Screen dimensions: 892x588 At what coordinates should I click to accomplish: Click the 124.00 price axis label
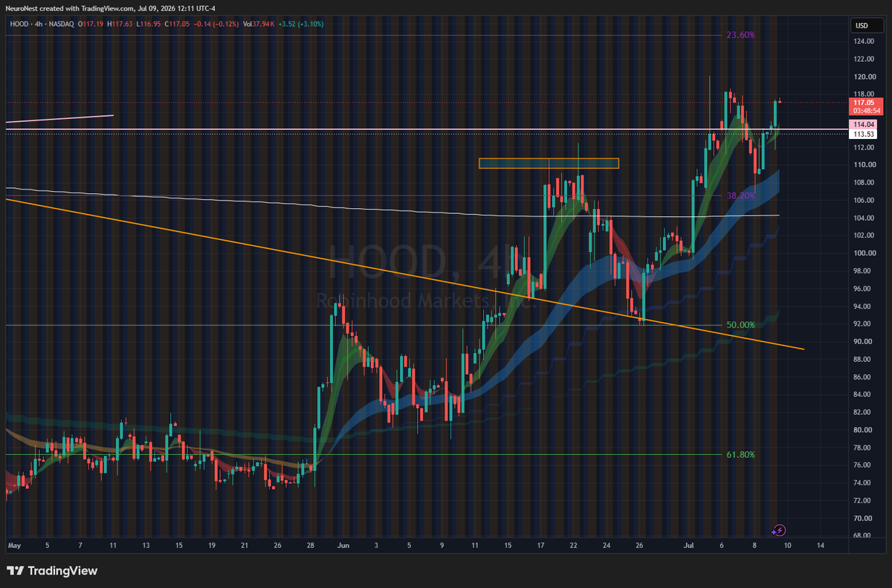[x=863, y=41]
